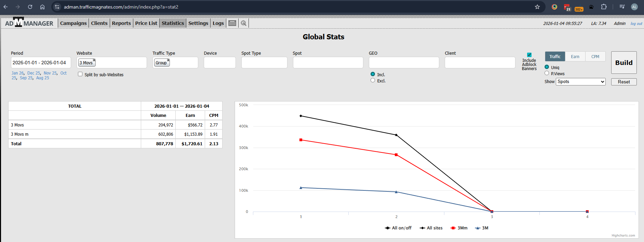The height and width of the screenshot is (242, 644).
Task: Select the Incl. GEO radio button
Action: tap(373, 74)
